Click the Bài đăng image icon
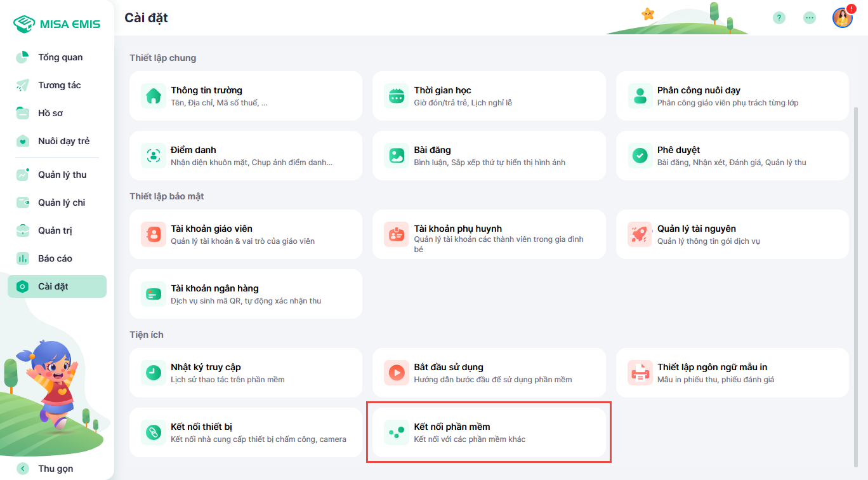Image resolution: width=868 pixels, height=480 pixels. 397,156
